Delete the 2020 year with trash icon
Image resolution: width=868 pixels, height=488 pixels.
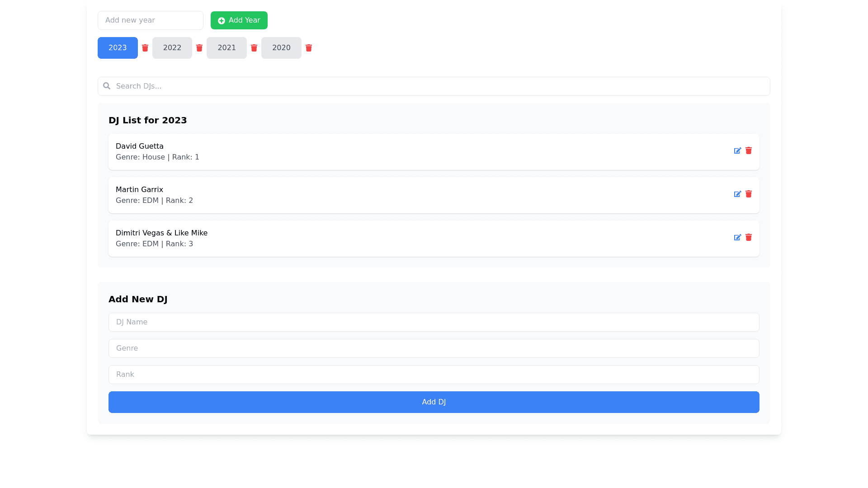click(309, 48)
